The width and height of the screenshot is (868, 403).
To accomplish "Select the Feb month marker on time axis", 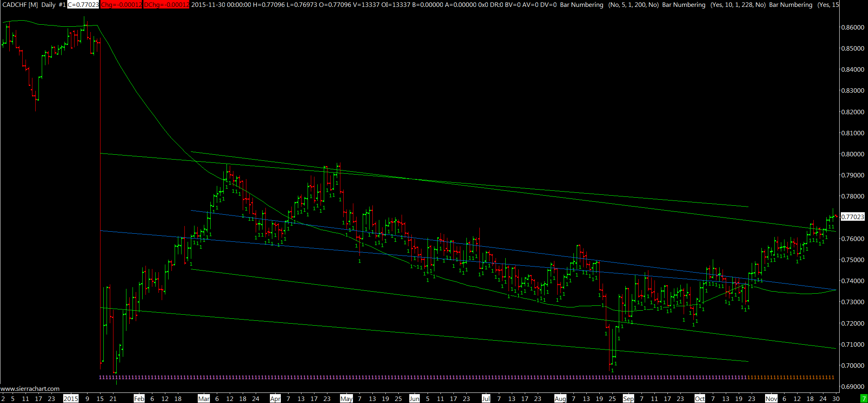I will pos(139,399).
